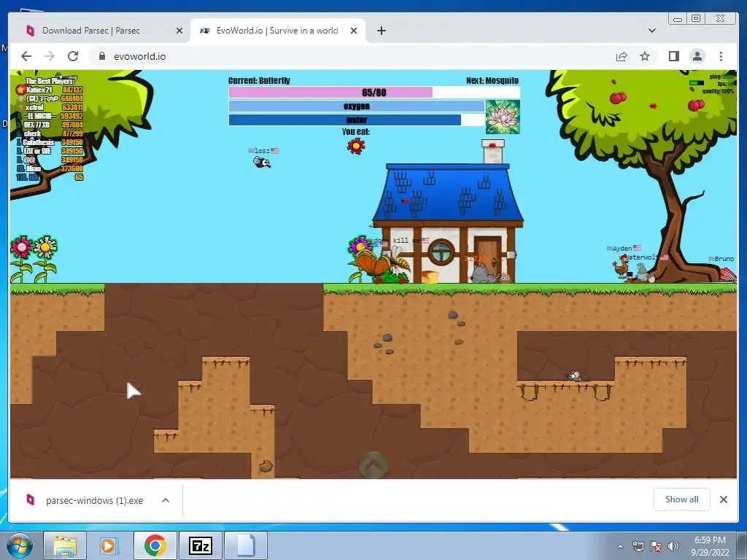Screen dimensions: 747x560
Task: Click the orange butterfly character
Action: 371,262
